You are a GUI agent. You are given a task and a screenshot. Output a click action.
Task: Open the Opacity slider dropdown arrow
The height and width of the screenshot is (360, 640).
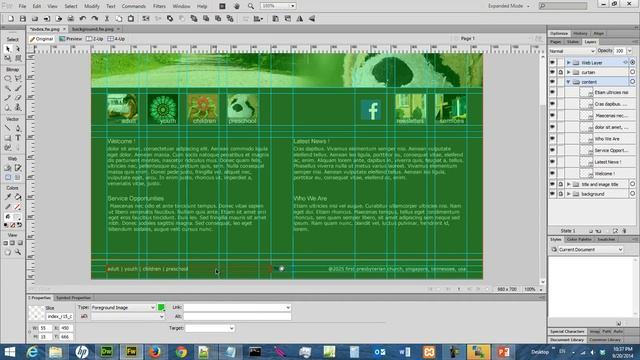pyautogui.click(x=630, y=51)
